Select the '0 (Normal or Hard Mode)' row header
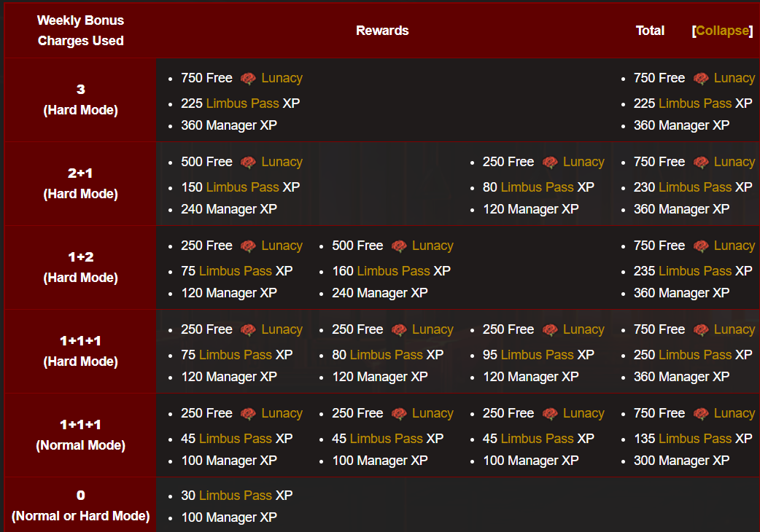This screenshot has height=532, width=760. [80, 505]
